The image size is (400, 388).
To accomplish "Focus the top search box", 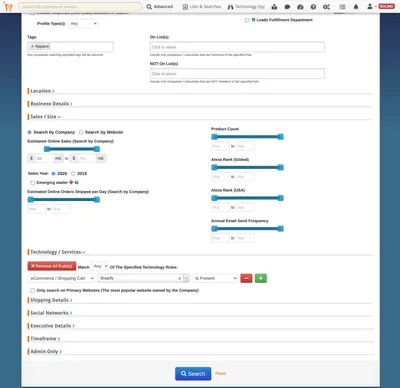I will (x=80, y=7).
